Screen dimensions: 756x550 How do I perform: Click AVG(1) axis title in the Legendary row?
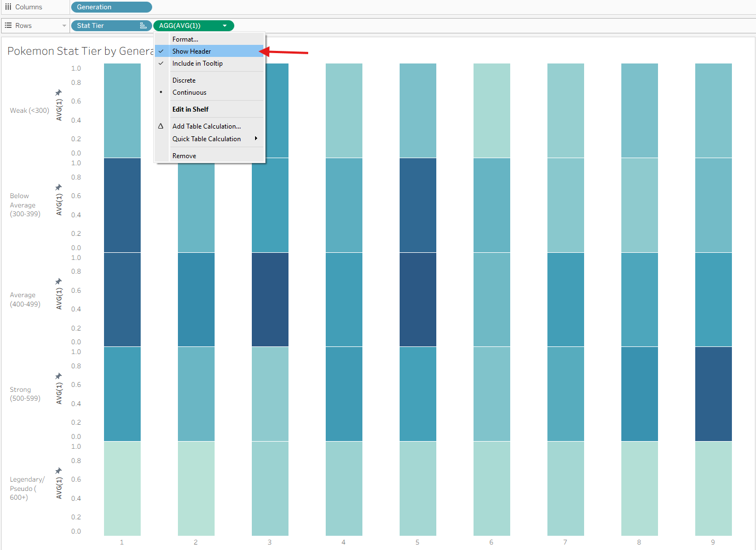coord(59,488)
